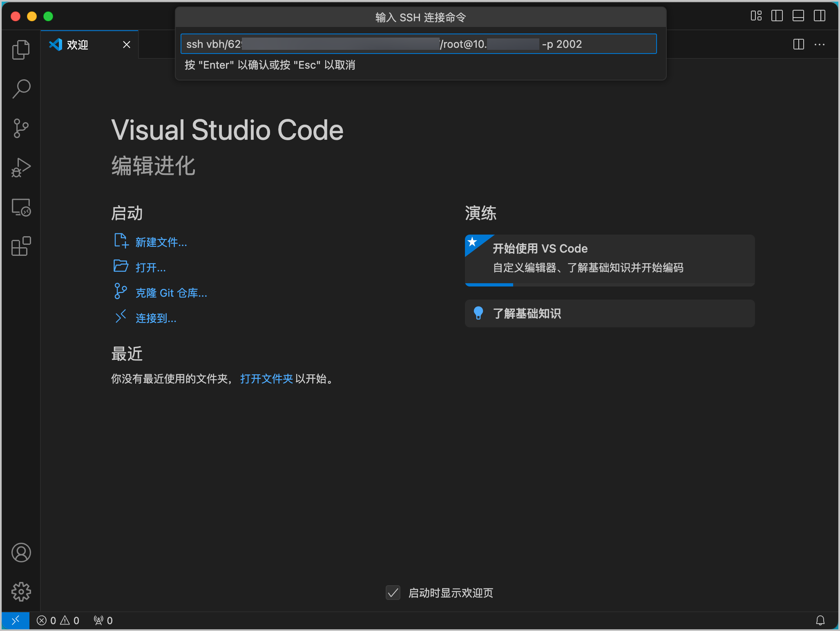Click the lightbulb icon on 了解基础知识

point(478,313)
